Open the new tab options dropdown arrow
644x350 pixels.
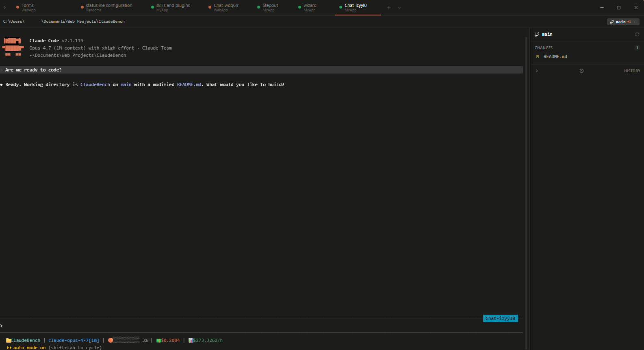[399, 8]
